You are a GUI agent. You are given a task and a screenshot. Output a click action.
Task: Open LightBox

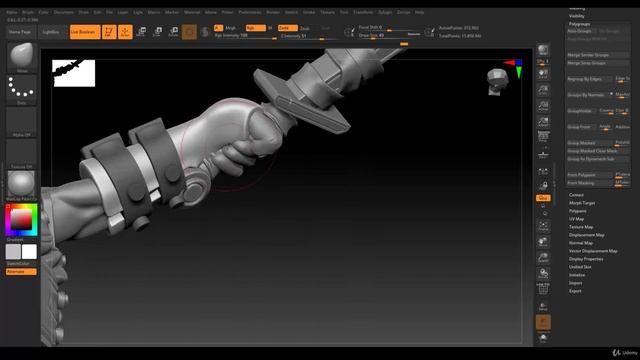click(51, 32)
